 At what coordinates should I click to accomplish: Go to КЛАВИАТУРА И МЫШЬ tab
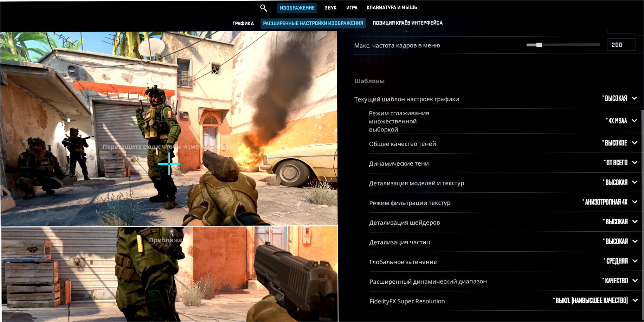[392, 7]
